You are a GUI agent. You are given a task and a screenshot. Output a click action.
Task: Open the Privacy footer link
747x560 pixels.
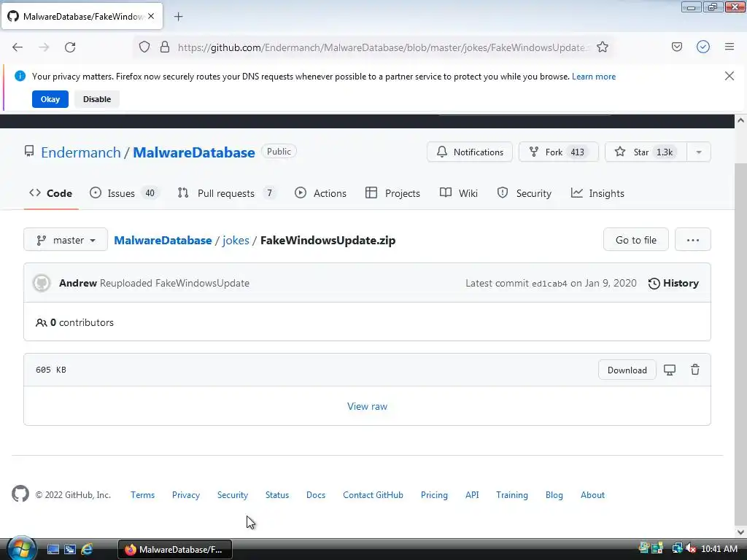pos(186,495)
